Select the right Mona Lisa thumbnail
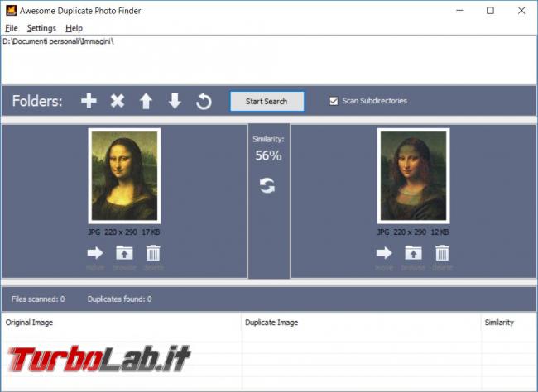Viewport: 538px width, 392px height. pyautogui.click(x=414, y=176)
